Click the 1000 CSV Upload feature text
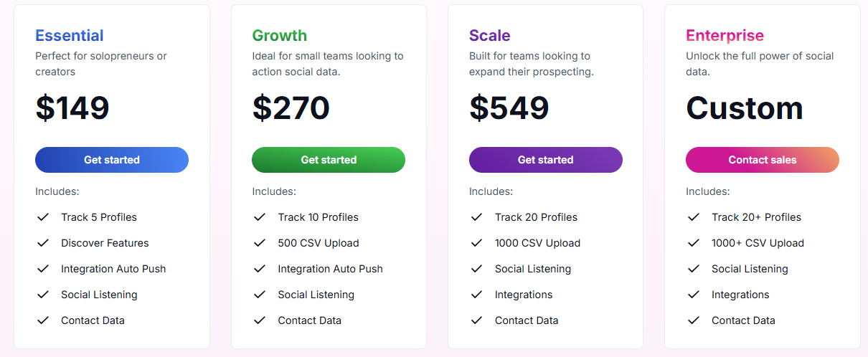Screen dimensions: 868x357 (537, 243)
